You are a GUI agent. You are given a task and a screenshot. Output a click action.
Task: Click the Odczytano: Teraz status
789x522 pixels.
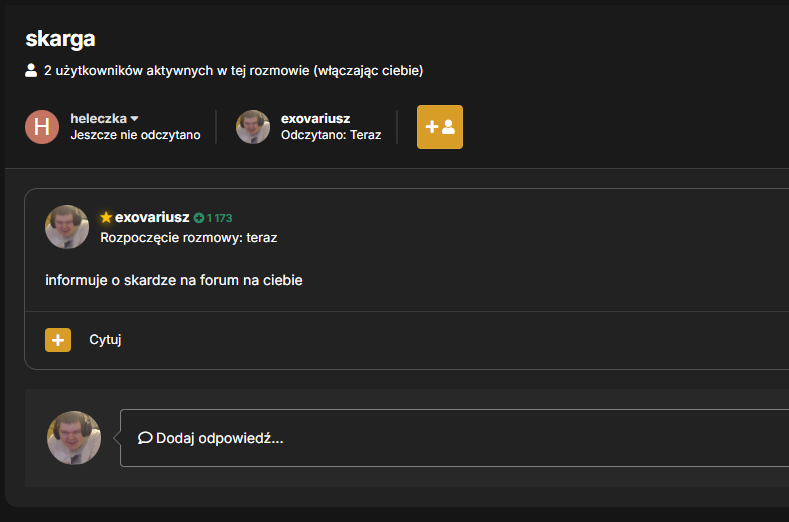(331, 135)
